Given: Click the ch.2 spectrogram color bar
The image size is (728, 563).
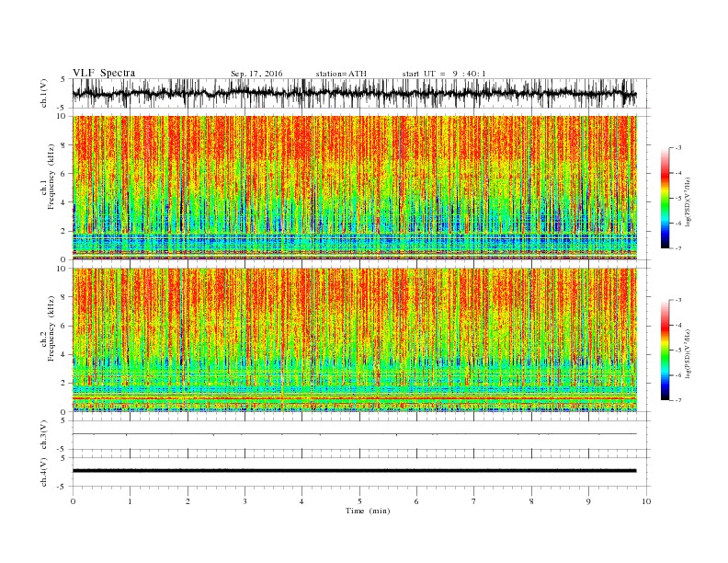Looking at the screenshot, I should pos(665,350).
